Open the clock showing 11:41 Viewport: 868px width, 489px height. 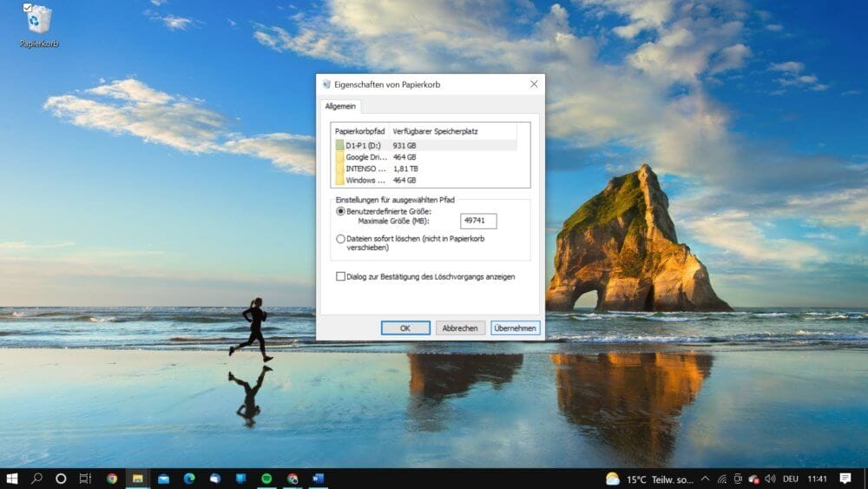tap(817, 479)
